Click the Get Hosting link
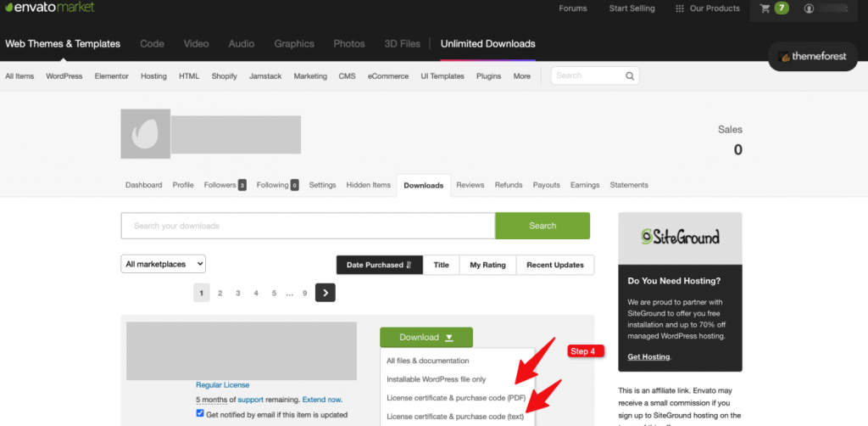This screenshot has height=426, width=868. click(x=648, y=356)
